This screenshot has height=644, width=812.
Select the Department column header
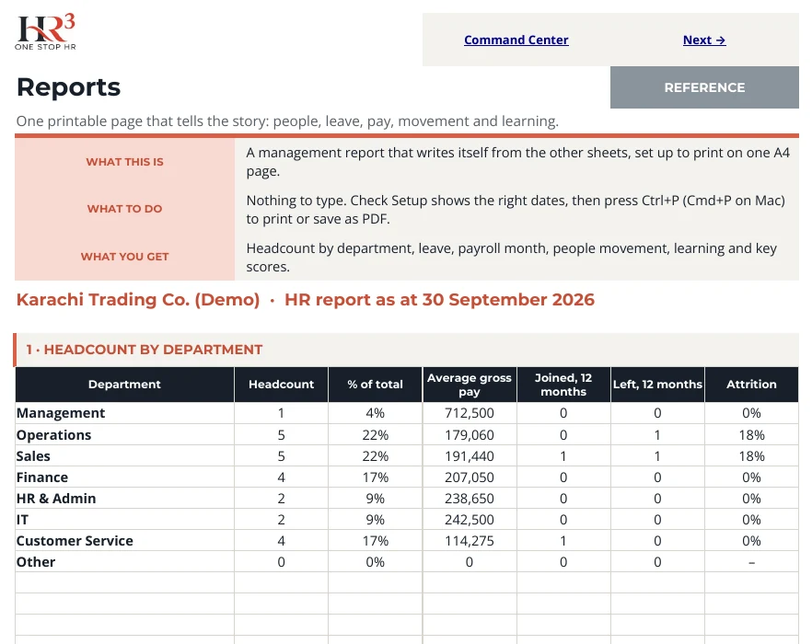pos(125,385)
